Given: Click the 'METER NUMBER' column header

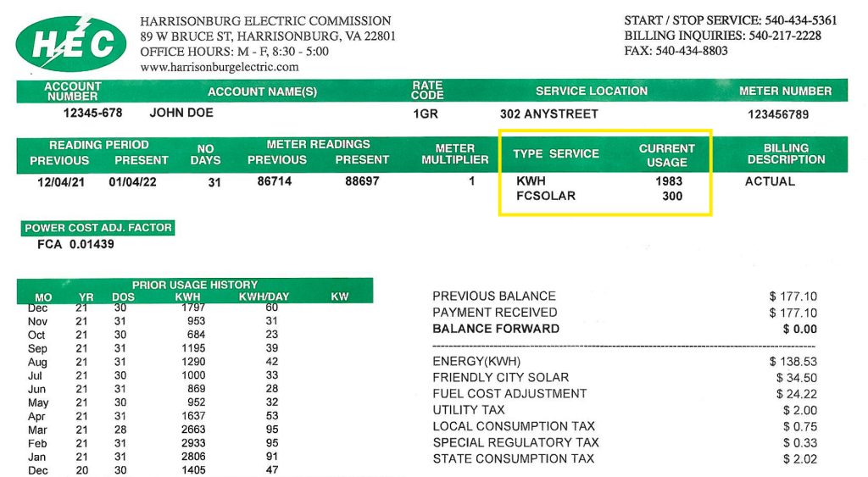Looking at the screenshot, I should [x=785, y=92].
